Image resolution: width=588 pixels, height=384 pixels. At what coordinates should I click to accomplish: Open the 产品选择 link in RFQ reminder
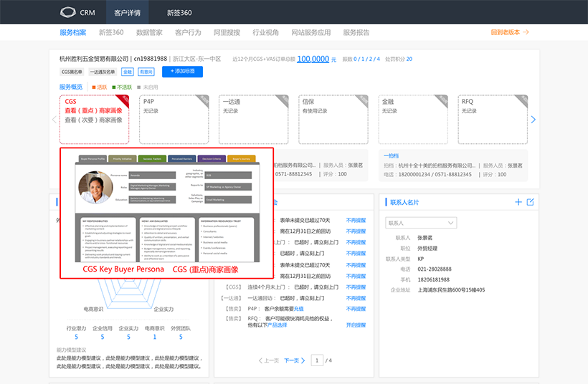point(277,325)
